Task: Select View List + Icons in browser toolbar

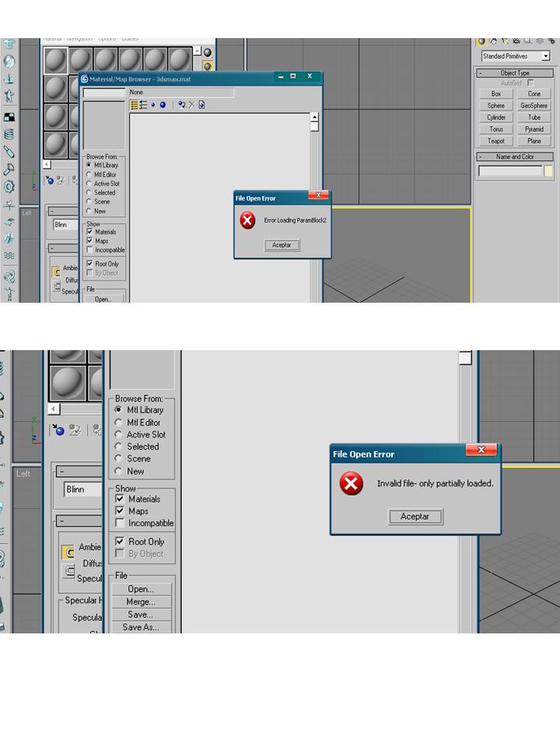Action: point(143,105)
